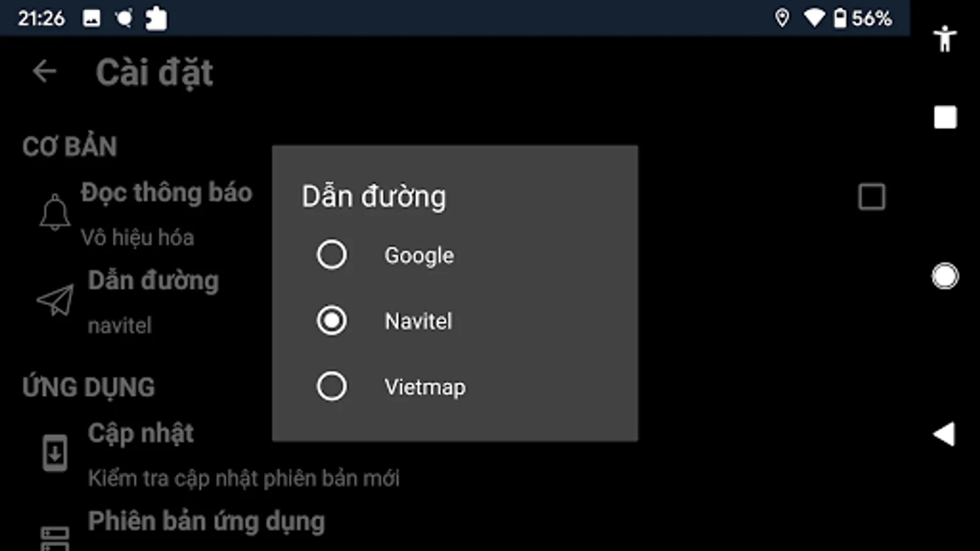Tap the image notification icon in status bar
Screen dimensions: 980x551
click(91, 18)
